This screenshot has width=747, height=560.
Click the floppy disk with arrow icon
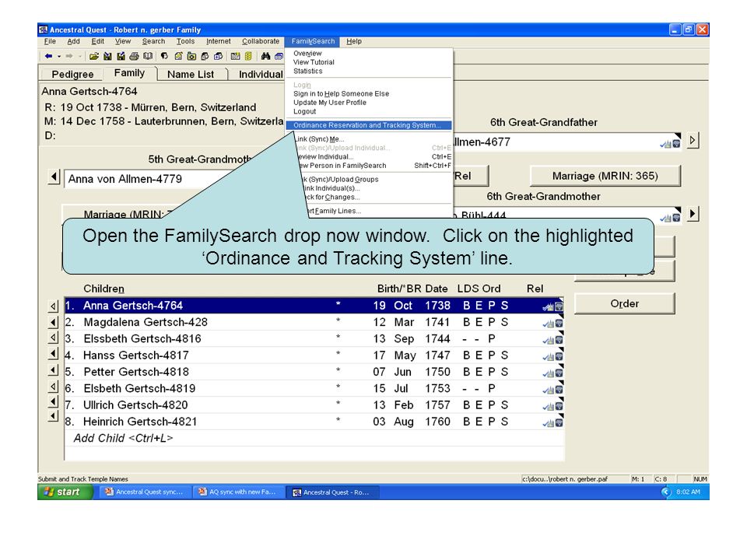point(121,56)
